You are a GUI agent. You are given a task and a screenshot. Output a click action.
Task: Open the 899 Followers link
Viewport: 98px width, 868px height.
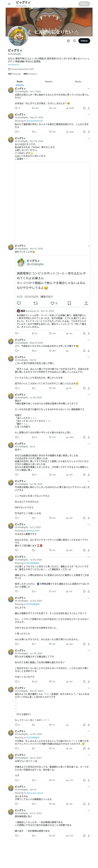coord(30,74)
